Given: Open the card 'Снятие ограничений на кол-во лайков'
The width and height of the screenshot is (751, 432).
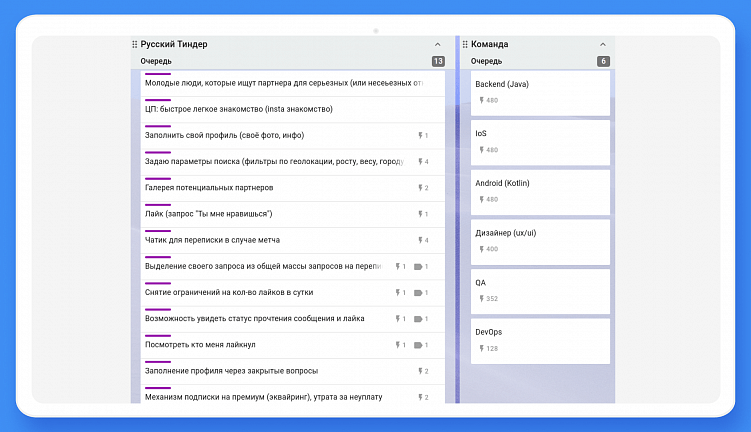Looking at the screenshot, I should 293,293.
